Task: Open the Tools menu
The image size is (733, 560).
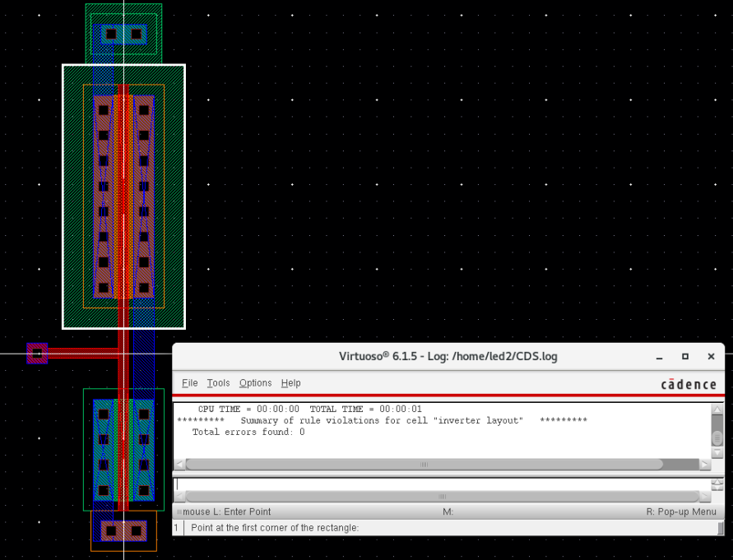Action: coord(218,383)
